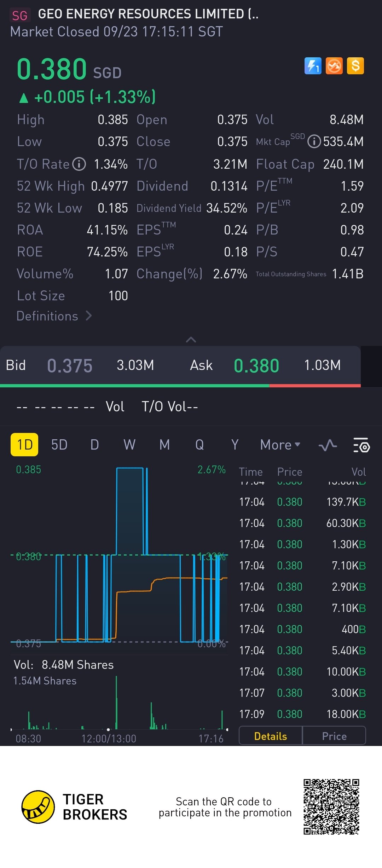Open chart settings list-eye icon
Screen dimensions: 382x868
click(x=361, y=445)
